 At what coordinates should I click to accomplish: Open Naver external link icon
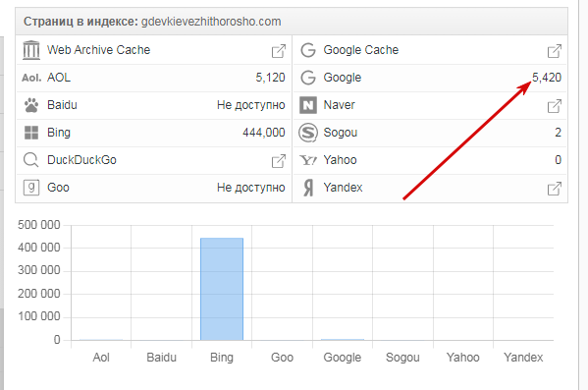555,106
